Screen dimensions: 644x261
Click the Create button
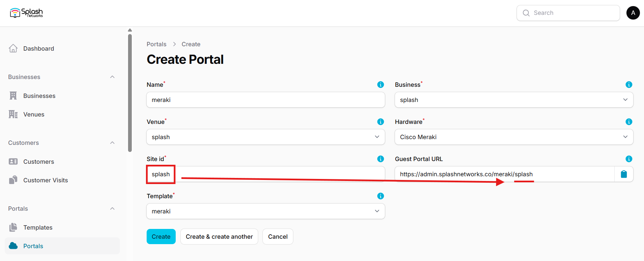pyautogui.click(x=161, y=236)
